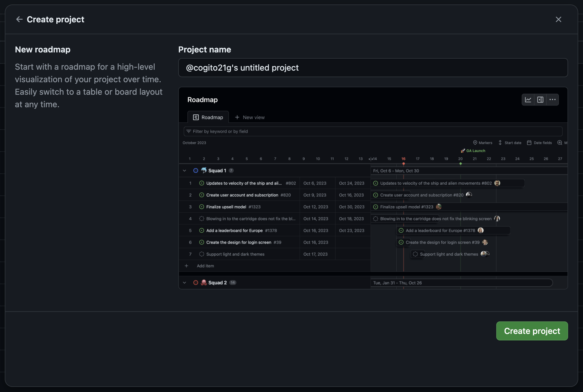Toggle the side panel layout icon
Screen dimensions: 583x392
click(x=540, y=100)
